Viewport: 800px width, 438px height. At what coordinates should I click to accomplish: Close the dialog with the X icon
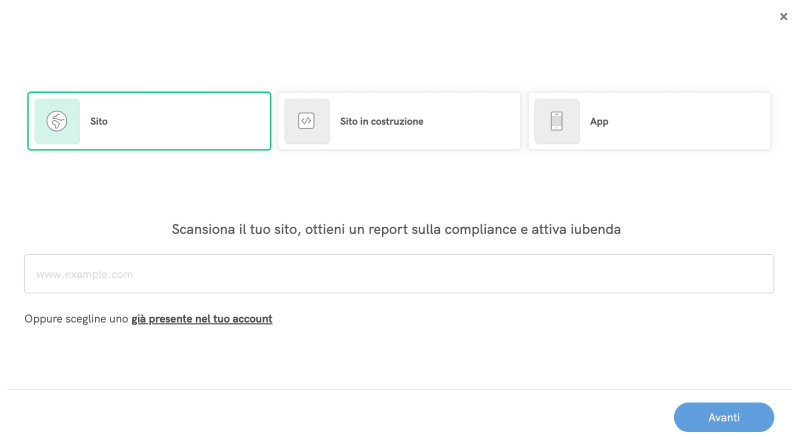point(783,16)
